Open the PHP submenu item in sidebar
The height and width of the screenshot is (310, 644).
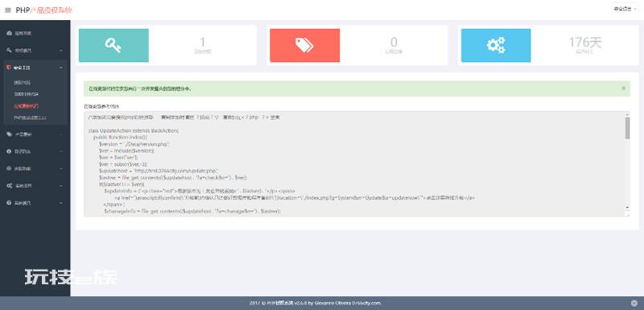tap(30, 118)
